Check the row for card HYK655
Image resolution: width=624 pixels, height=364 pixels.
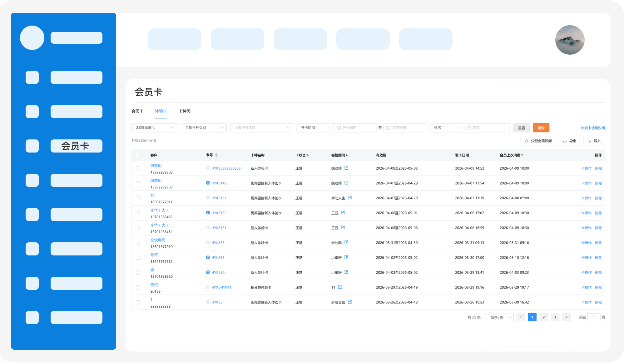(x=138, y=258)
